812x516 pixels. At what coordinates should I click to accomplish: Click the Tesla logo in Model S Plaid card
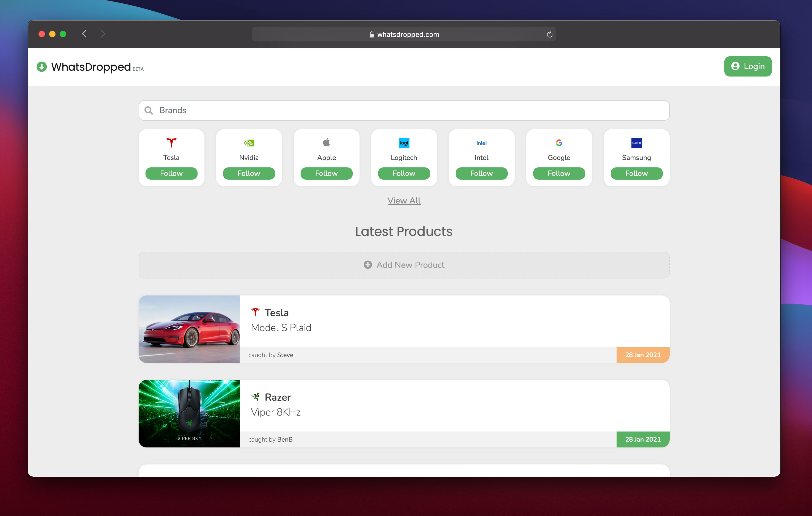255,312
